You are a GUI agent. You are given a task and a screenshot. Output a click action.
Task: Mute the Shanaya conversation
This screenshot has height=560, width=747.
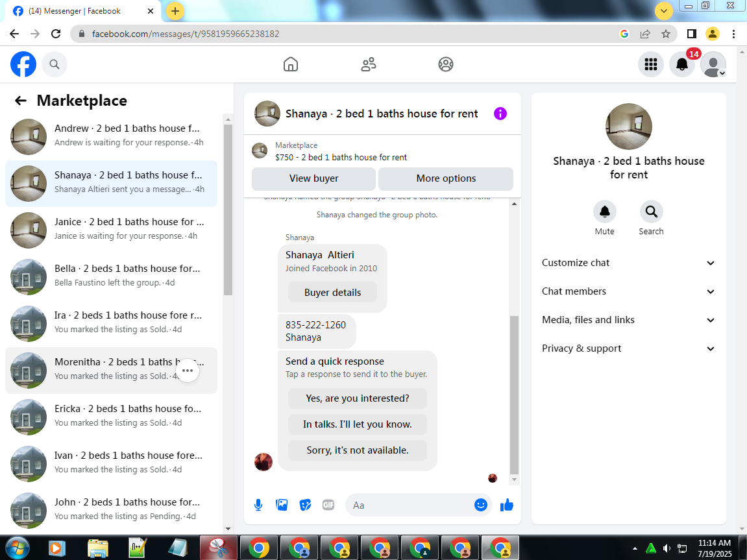pos(605,212)
